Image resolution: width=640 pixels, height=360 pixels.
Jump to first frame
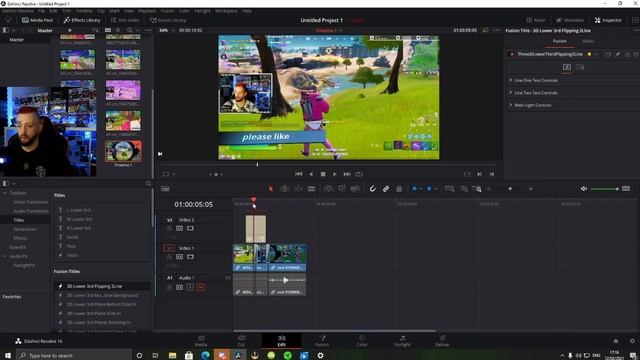click(299, 174)
